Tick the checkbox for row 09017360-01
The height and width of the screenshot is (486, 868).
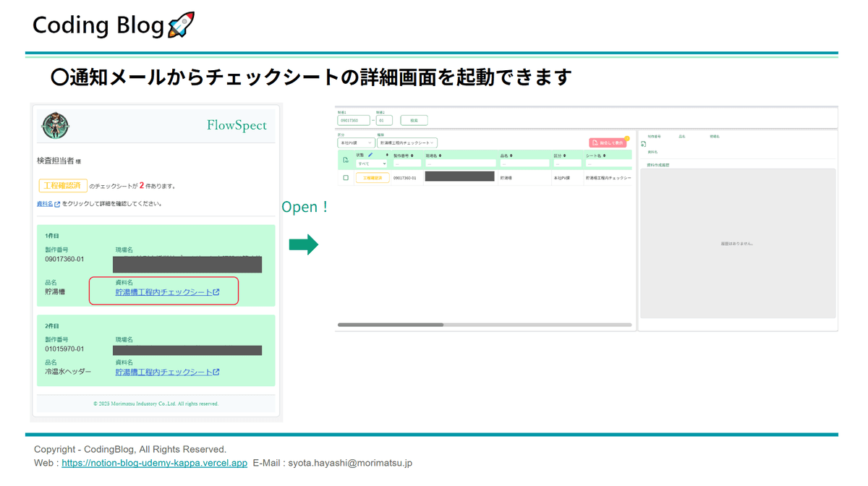346,177
